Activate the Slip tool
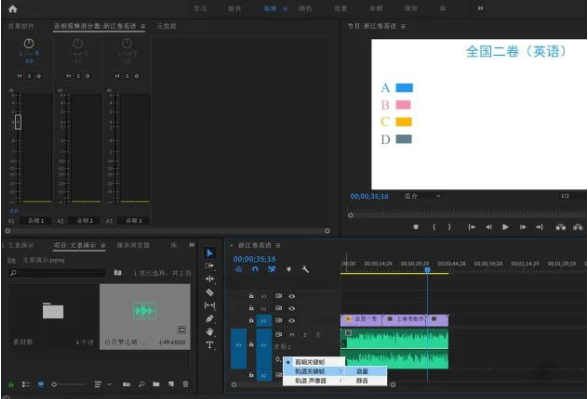The width and height of the screenshot is (588, 399). pos(210,306)
